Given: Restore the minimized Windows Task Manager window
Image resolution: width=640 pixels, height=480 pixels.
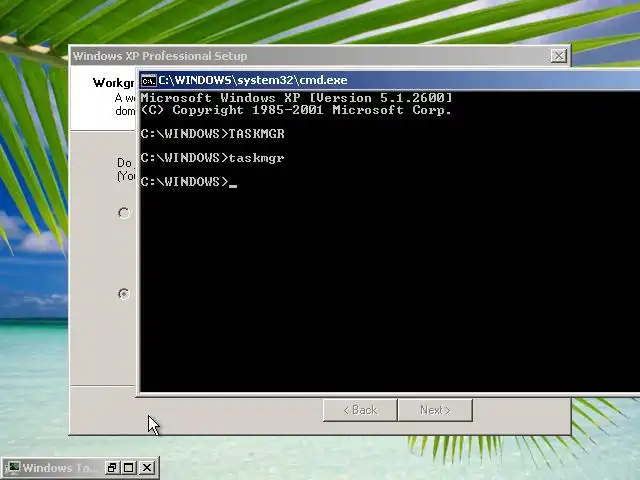Looking at the screenshot, I should (112, 467).
